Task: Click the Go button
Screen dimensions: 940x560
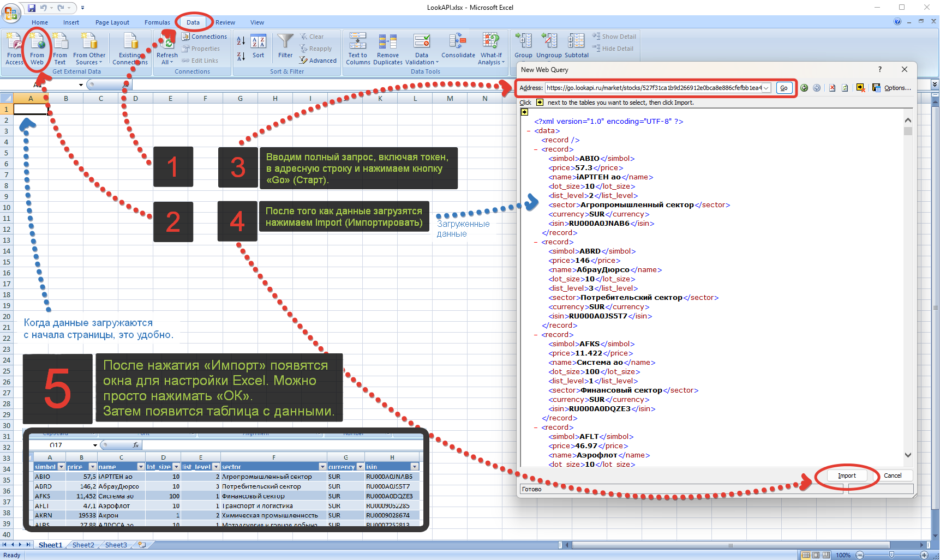Action: click(784, 88)
